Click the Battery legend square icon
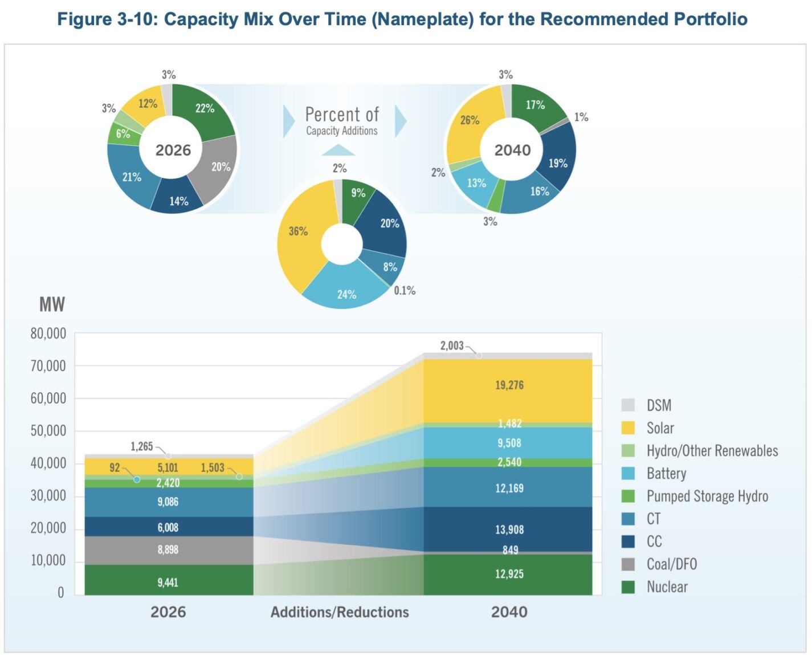The height and width of the screenshot is (655, 812). 629,473
